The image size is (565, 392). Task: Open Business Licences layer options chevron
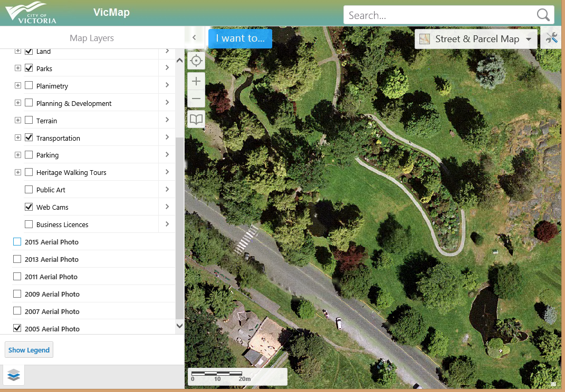click(167, 224)
